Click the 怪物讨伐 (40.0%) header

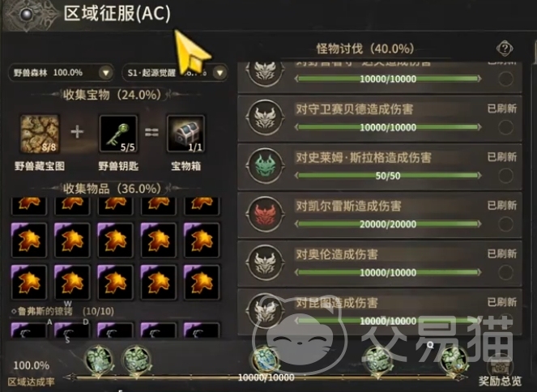[365, 49]
